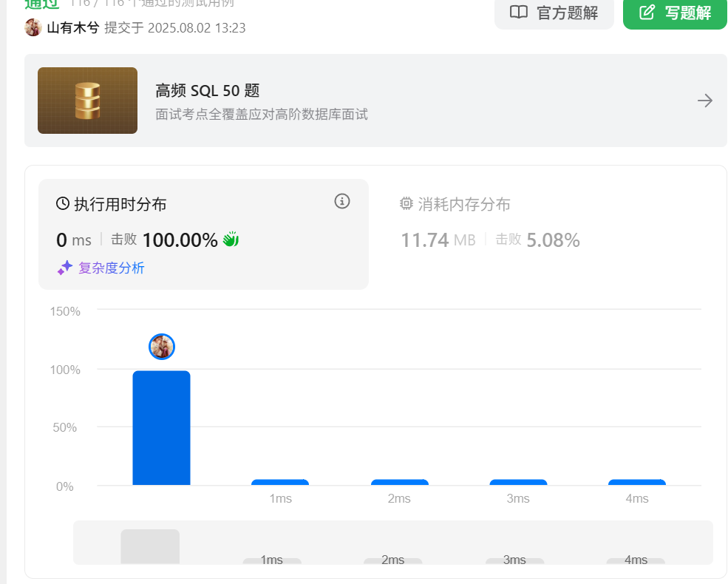Click the 100.00% beat percentage
This screenshot has width=728, height=584.
pos(180,240)
